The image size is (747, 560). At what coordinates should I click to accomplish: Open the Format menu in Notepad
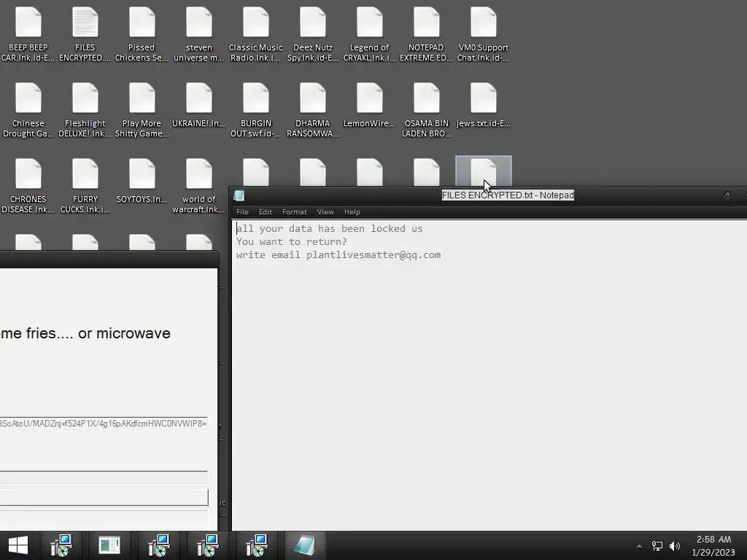[x=295, y=212]
